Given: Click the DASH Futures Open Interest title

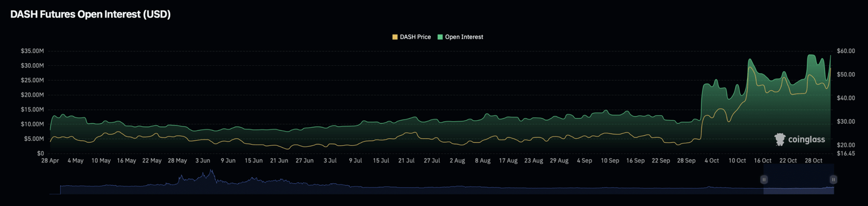Looking at the screenshot, I should pos(91,15).
